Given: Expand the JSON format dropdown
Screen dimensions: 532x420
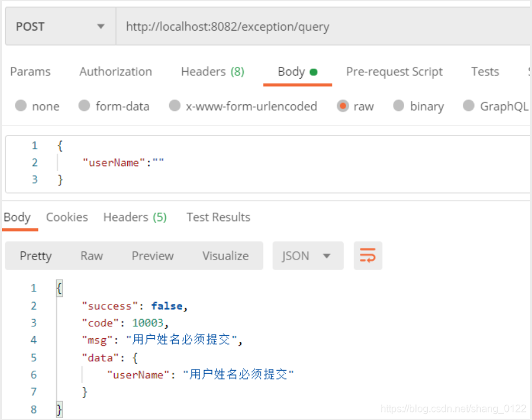Looking at the screenshot, I should click(308, 256).
